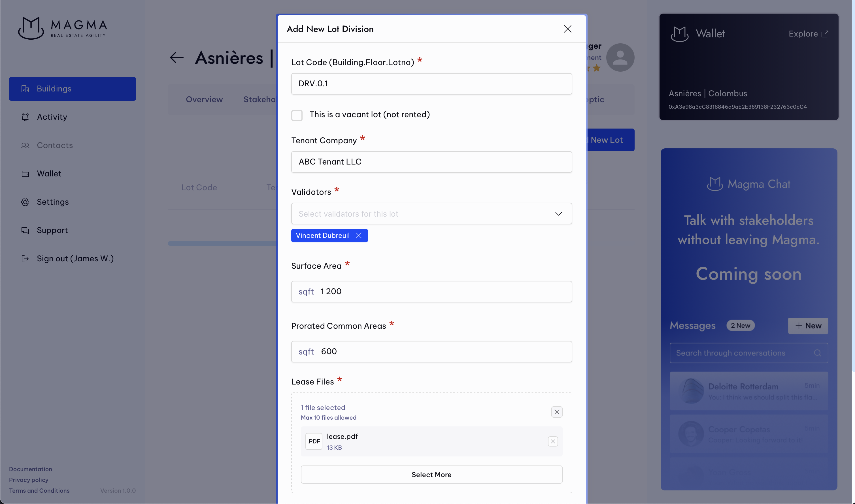This screenshot has width=855, height=504.
Task: Click the Select More button
Action: click(x=431, y=475)
